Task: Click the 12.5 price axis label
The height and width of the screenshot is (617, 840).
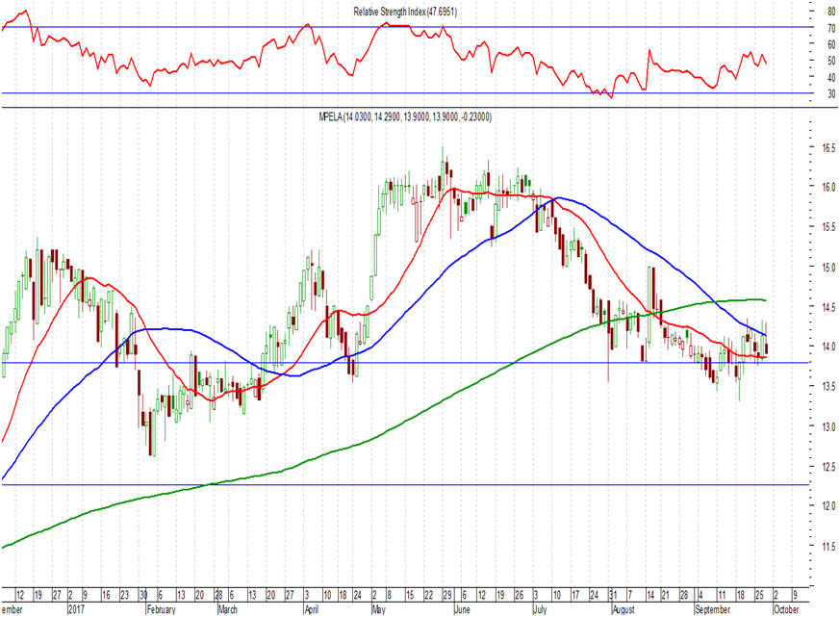Action: pos(828,468)
